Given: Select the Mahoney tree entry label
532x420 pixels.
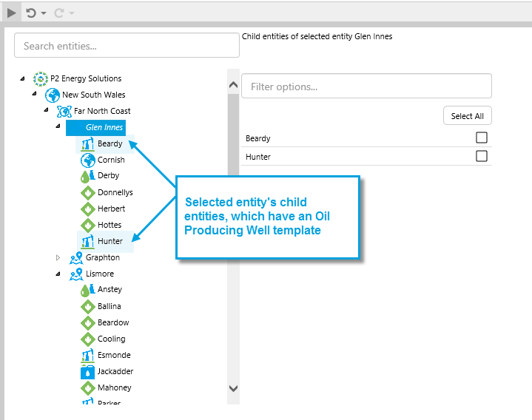Looking at the screenshot, I should [115, 387].
